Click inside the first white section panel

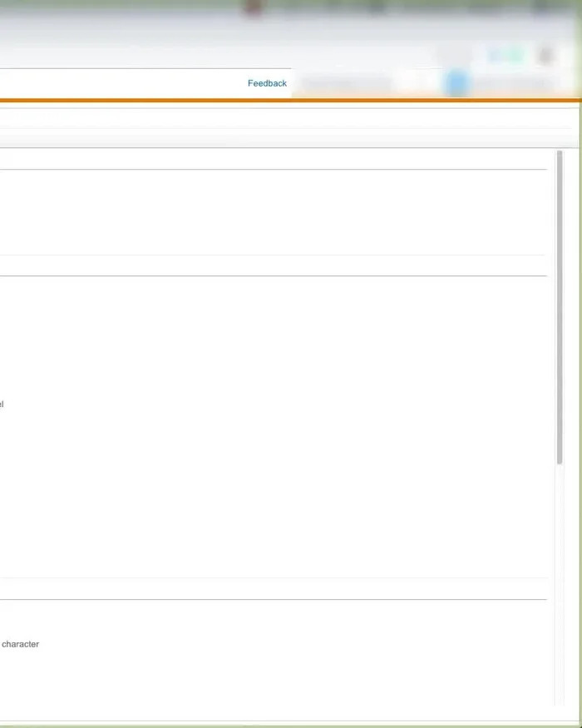274,212
